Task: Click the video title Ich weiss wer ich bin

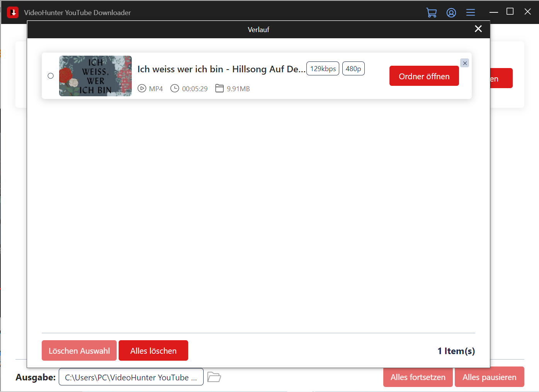Action: 221,69
